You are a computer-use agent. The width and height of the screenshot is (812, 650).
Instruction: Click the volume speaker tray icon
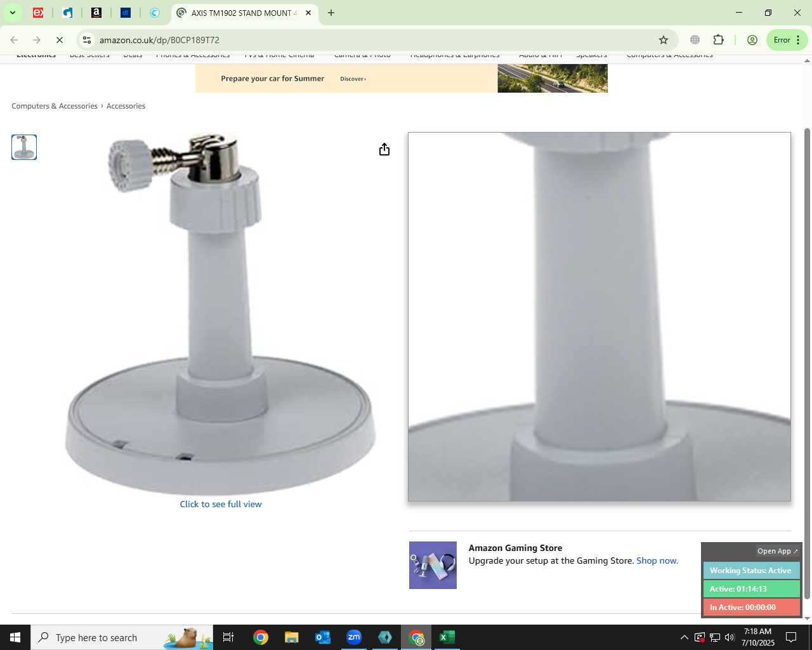(730, 637)
